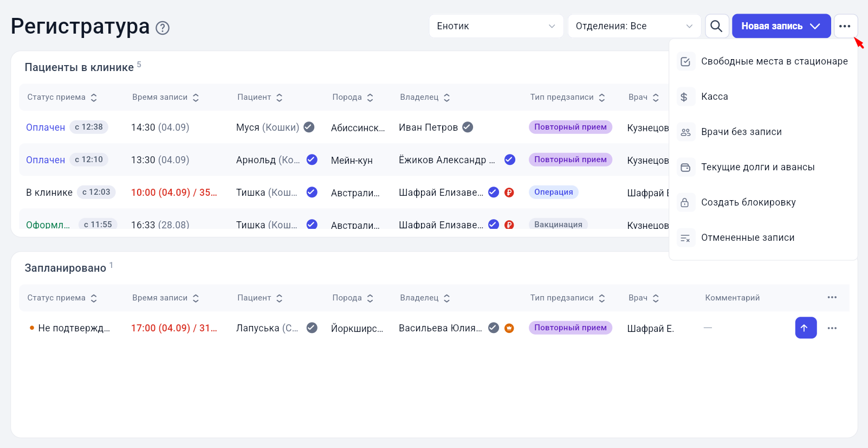Click the verified check badge next to Арнольд
This screenshot has width=868, height=448.
pos(312,159)
